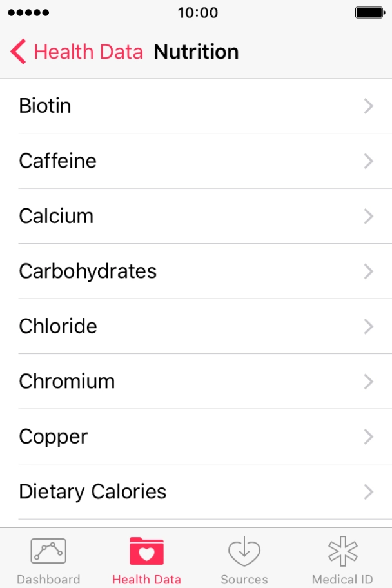This screenshot has height=588, width=392.
Task: Select the Chromium list item
Action: (x=196, y=382)
